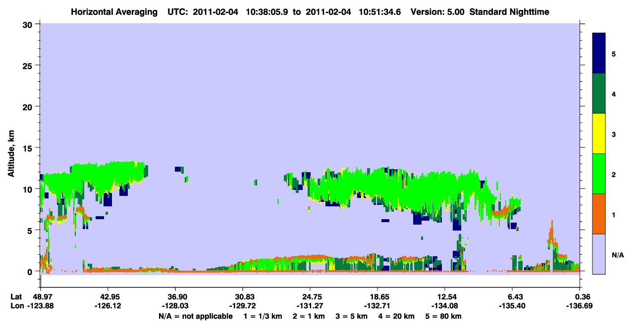Screen dimensions: 644x330
Task: Click the y-axis tick label 10
Action: (29, 189)
